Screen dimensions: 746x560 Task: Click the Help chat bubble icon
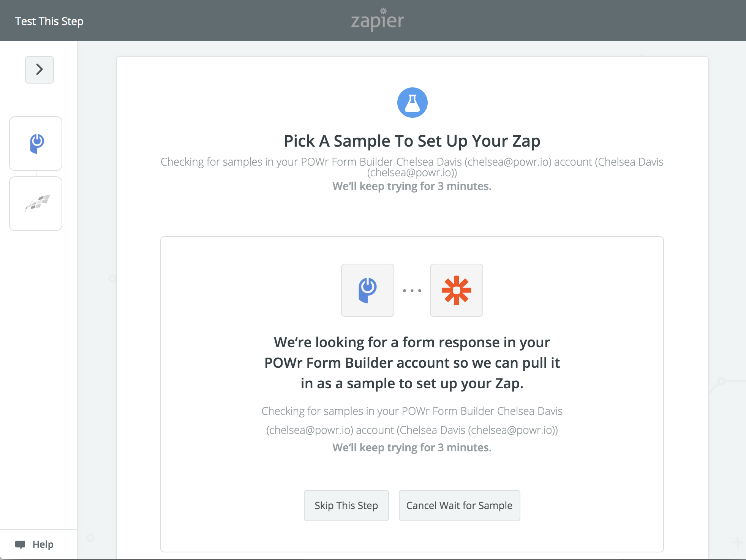click(20, 544)
